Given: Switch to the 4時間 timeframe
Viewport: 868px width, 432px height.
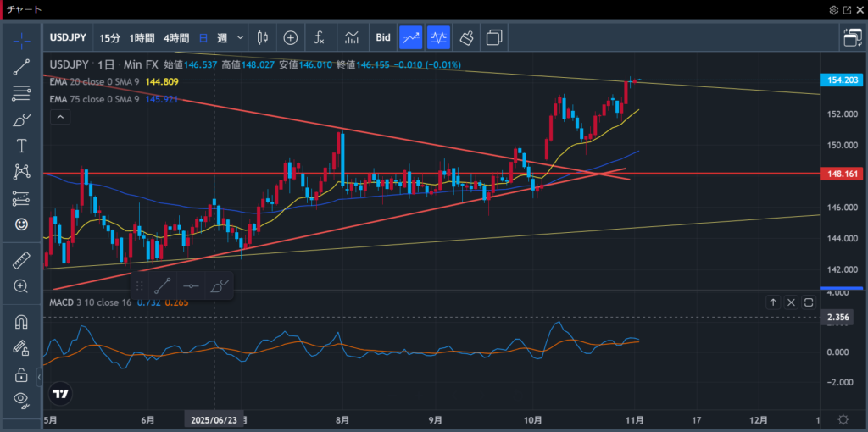Looking at the screenshot, I should tap(176, 37).
